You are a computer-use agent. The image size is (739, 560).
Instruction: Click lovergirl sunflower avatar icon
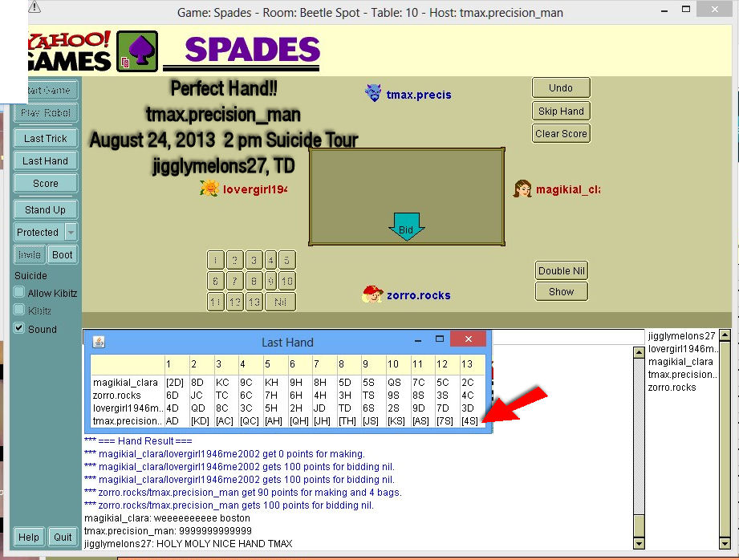[x=209, y=189]
